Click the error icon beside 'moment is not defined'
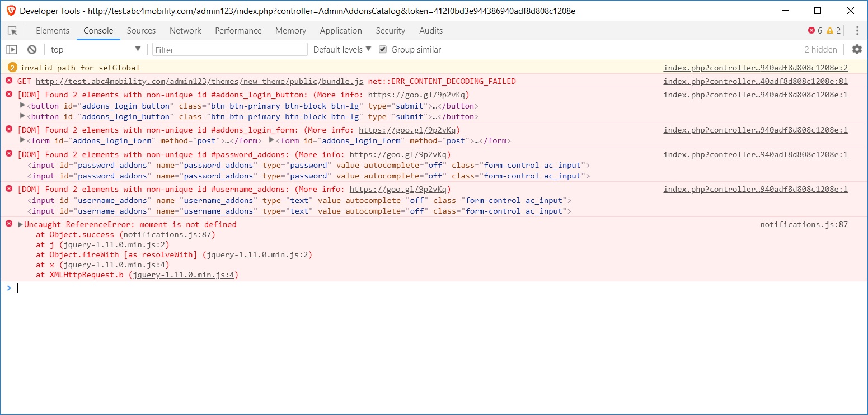The width and height of the screenshot is (868, 415). (9, 224)
